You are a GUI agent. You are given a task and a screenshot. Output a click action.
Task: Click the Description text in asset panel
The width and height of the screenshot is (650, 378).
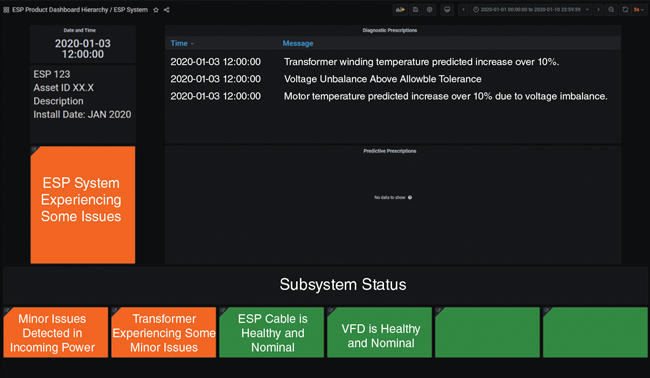58,101
